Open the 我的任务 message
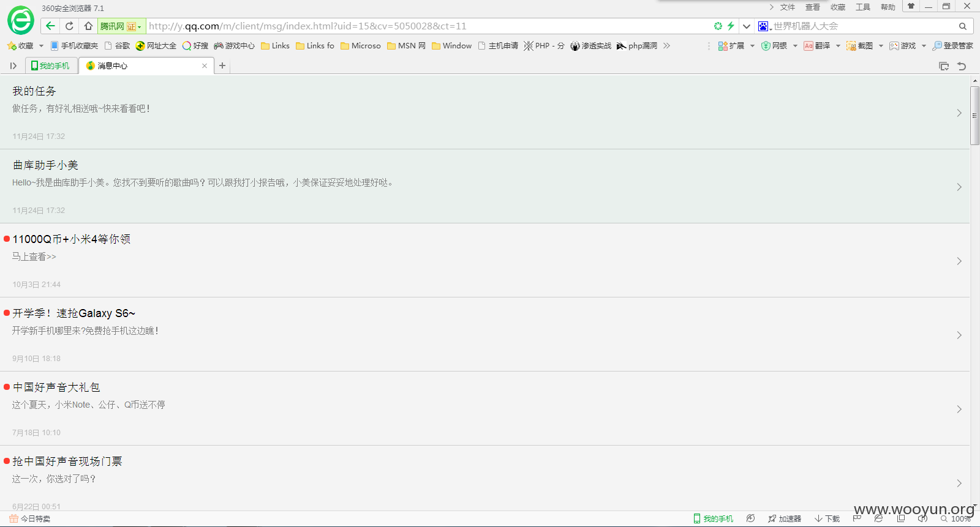 [484, 112]
